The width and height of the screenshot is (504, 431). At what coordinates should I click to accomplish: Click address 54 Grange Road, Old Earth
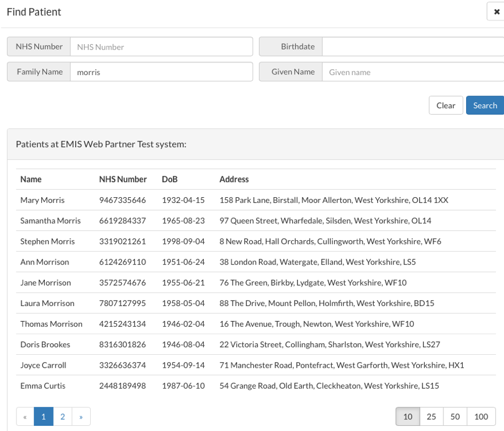(329, 386)
